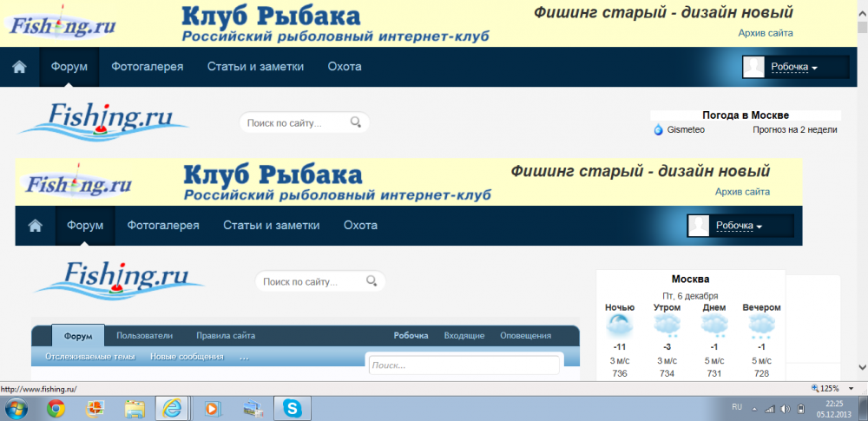Open the Правила сайта tab
The image size is (868, 421).
click(225, 335)
